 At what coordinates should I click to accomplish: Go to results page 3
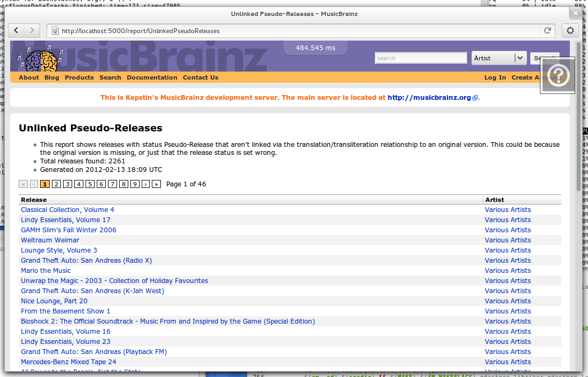pos(67,184)
